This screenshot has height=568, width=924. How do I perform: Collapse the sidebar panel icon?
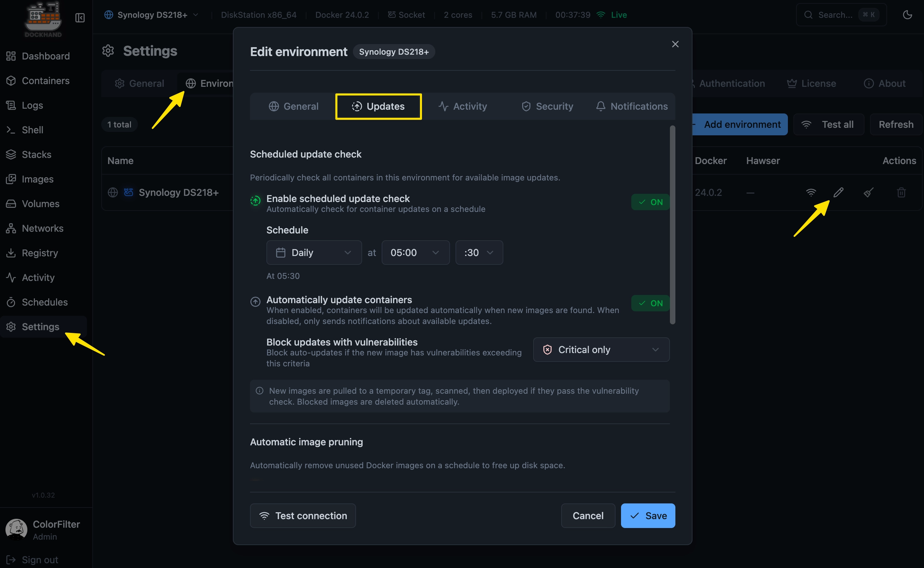point(80,18)
